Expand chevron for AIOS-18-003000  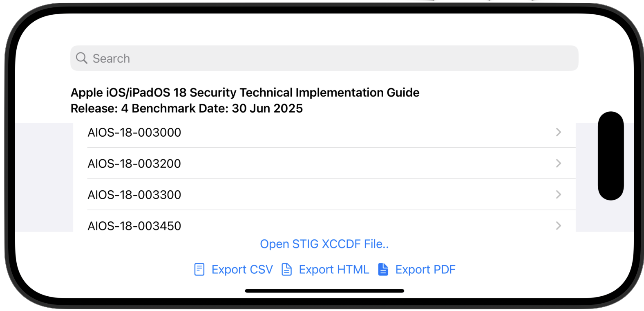pyautogui.click(x=559, y=132)
